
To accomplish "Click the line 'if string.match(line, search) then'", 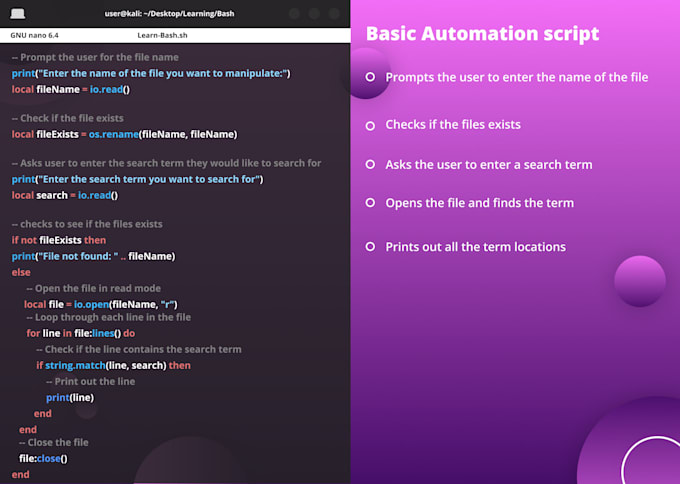I will 114,365.
